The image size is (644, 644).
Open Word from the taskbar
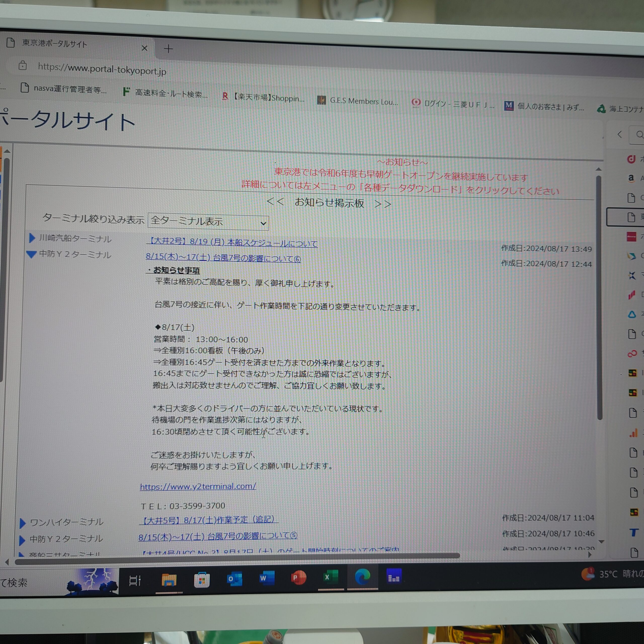coord(267,578)
